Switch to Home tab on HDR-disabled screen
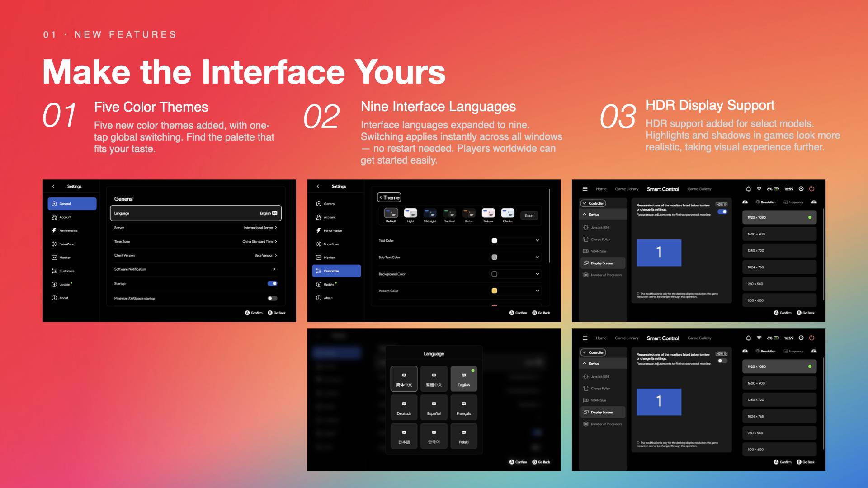 click(x=601, y=338)
